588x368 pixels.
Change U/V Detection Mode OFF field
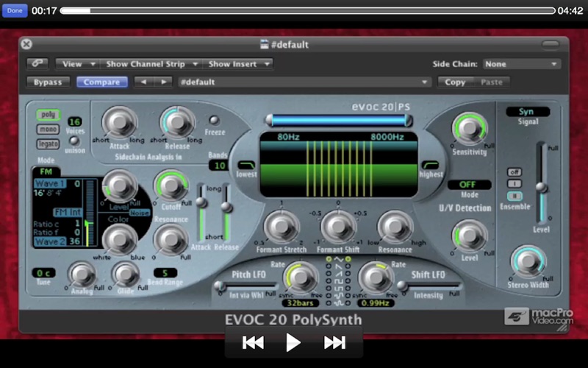click(x=469, y=185)
